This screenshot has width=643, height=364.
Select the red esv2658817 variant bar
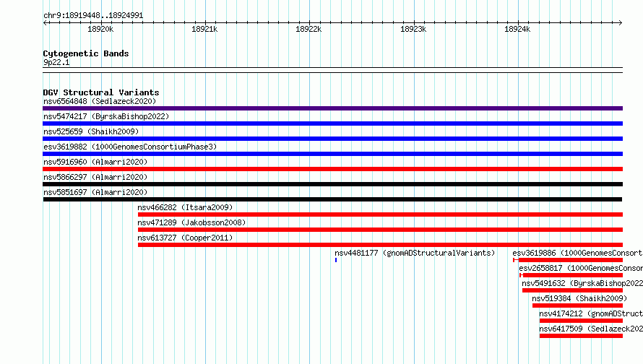click(x=571, y=275)
